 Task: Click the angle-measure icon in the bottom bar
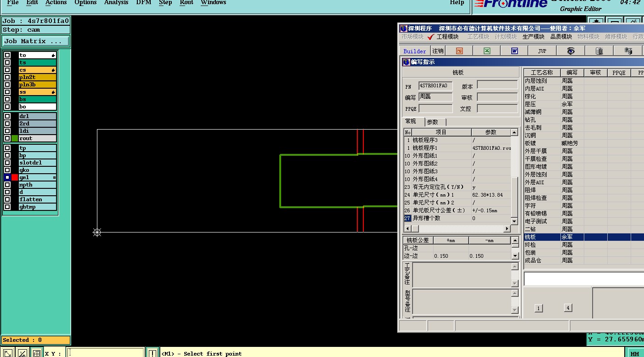22,353
